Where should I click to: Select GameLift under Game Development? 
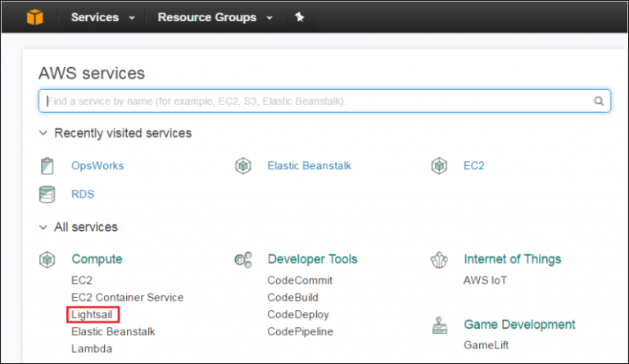click(486, 345)
